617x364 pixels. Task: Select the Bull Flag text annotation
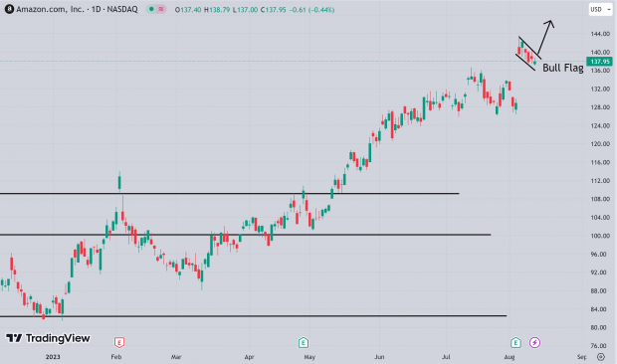pyautogui.click(x=562, y=68)
